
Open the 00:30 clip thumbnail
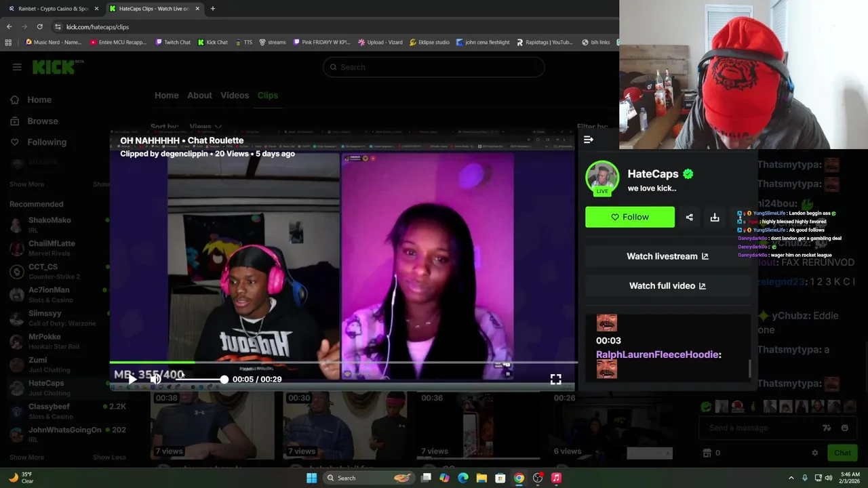(345, 425)
